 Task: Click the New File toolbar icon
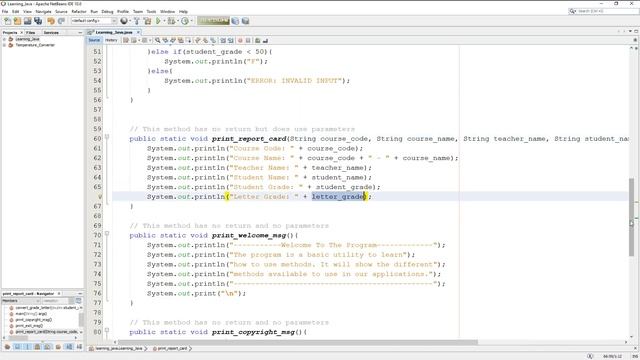[7, 21]
